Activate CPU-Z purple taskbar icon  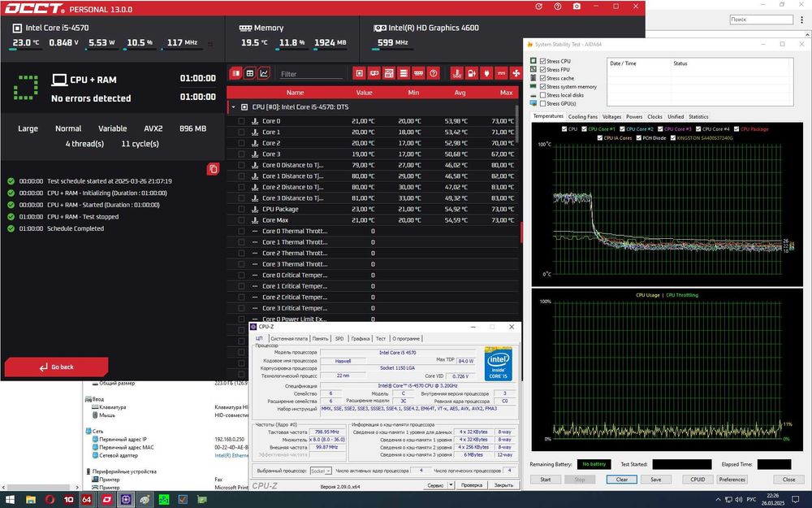pos(126,500)
